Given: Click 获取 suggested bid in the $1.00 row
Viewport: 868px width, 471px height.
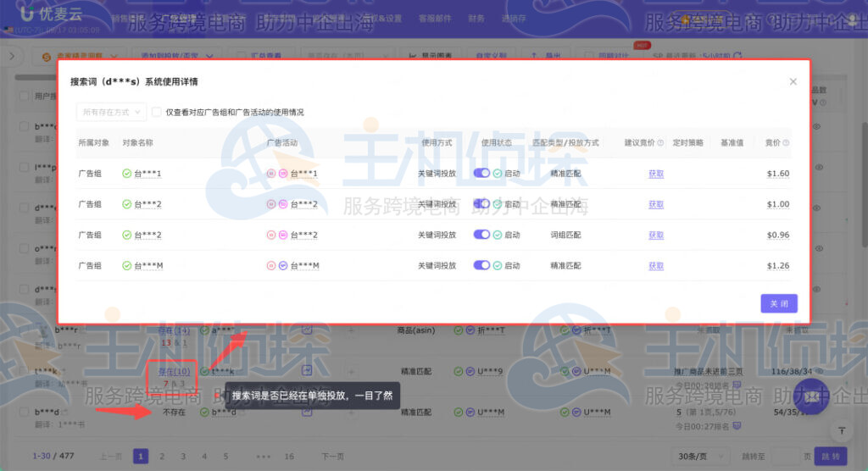Looking at the screenshot, I should point(656,204).
